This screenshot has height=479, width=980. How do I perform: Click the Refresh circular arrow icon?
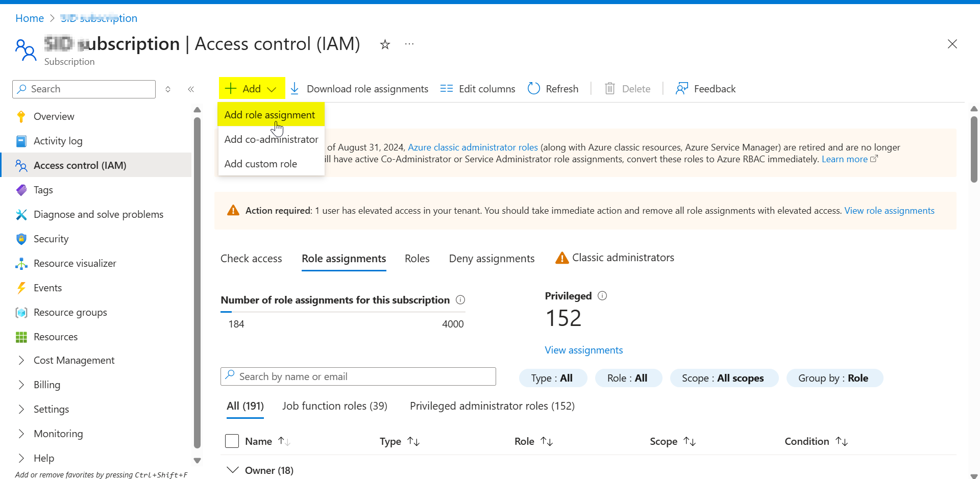tap(534, 89)
